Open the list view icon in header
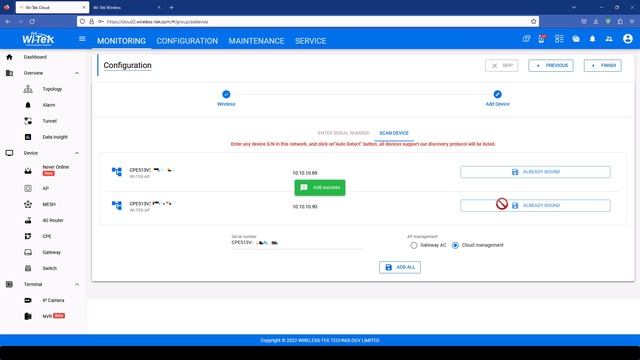 tap(559, 39)
